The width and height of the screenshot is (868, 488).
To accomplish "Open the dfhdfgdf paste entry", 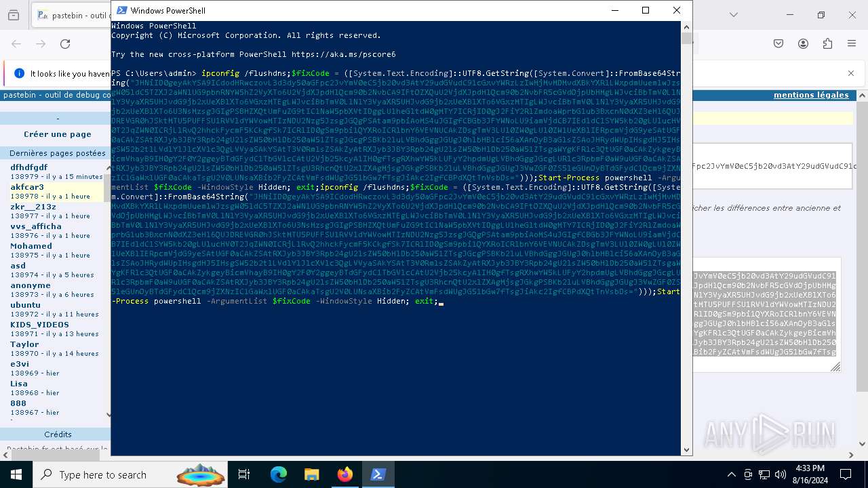I will (x=29, y=167).
